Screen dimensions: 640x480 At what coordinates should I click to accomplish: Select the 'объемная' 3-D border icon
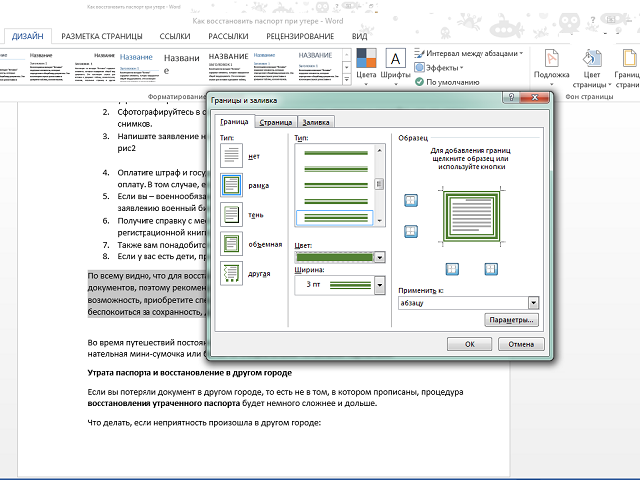(232, 243)
